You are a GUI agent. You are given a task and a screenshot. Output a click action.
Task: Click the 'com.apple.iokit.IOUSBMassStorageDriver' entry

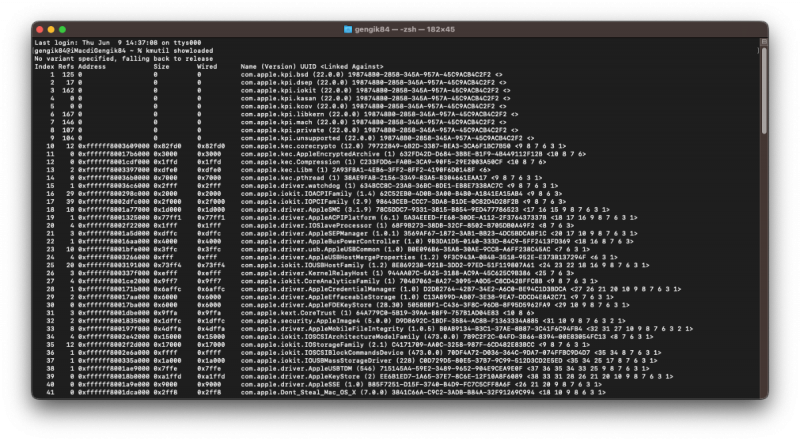(x=316, y=361)
